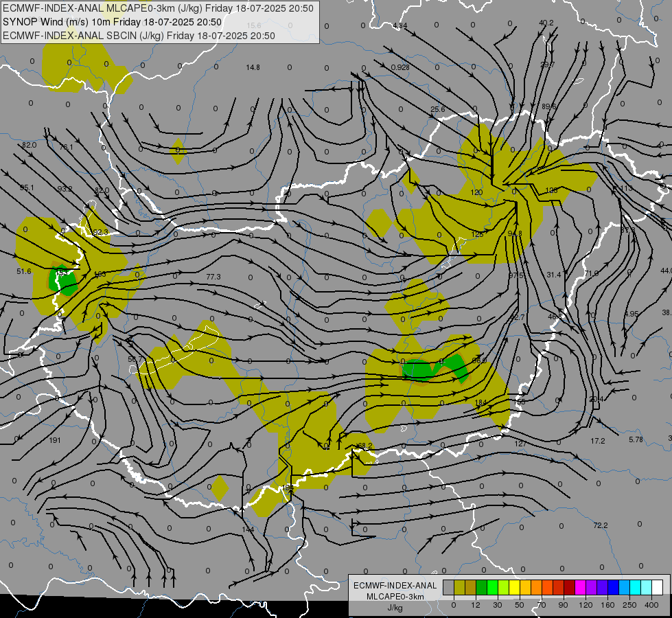Select the pure yellow legend swatch
The height and width of the screenshot is (618, 672).
tap(514, 588)
